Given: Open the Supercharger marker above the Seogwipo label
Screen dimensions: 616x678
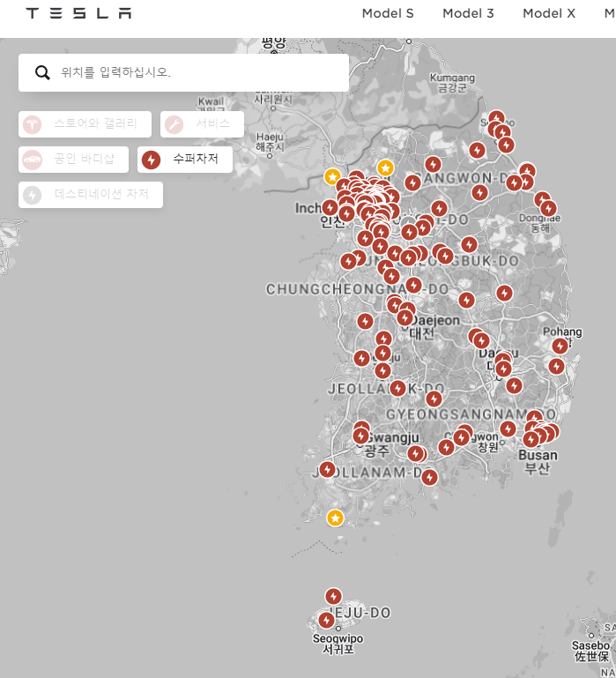Looking at the screenshot, I should pos(326,620).
